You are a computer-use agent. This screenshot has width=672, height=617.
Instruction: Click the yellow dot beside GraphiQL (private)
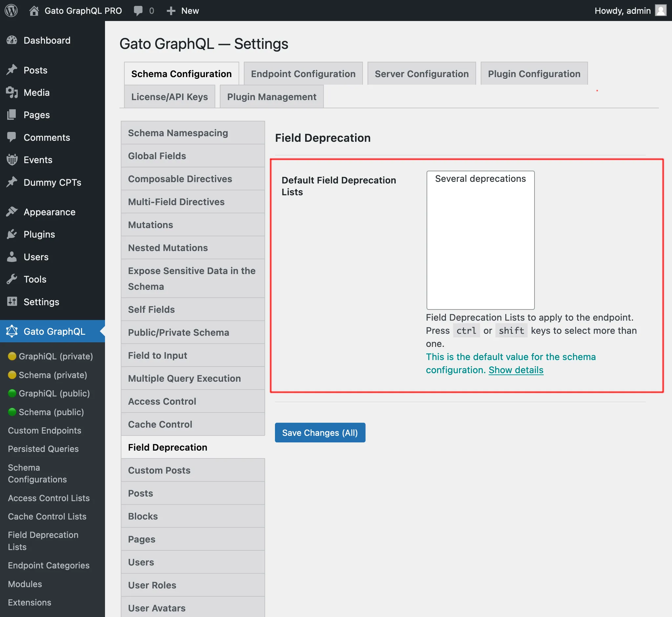pyautogui.click(x=12, y=356)
